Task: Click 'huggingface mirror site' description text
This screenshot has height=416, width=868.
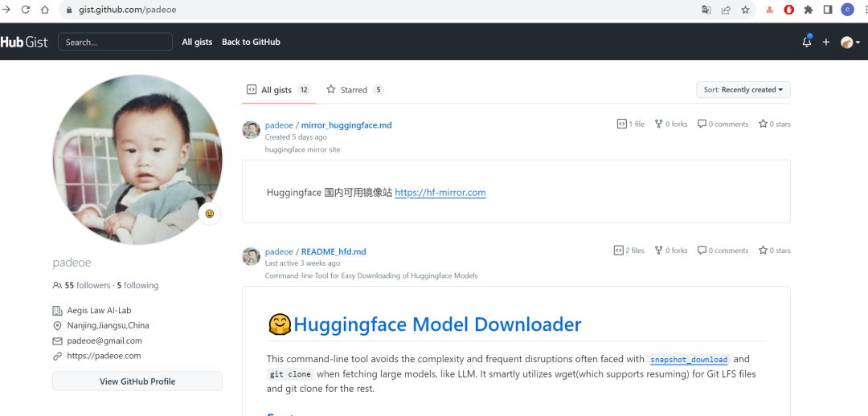Action: point(303,149)
